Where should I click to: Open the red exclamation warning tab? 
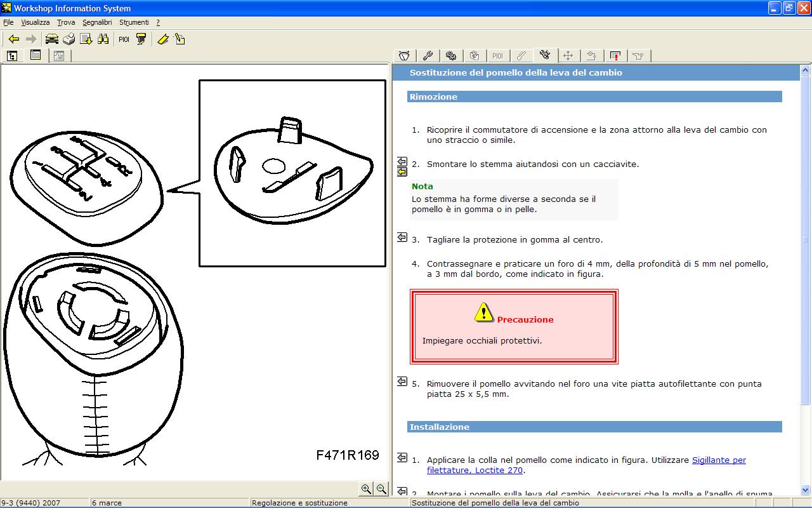615,56
